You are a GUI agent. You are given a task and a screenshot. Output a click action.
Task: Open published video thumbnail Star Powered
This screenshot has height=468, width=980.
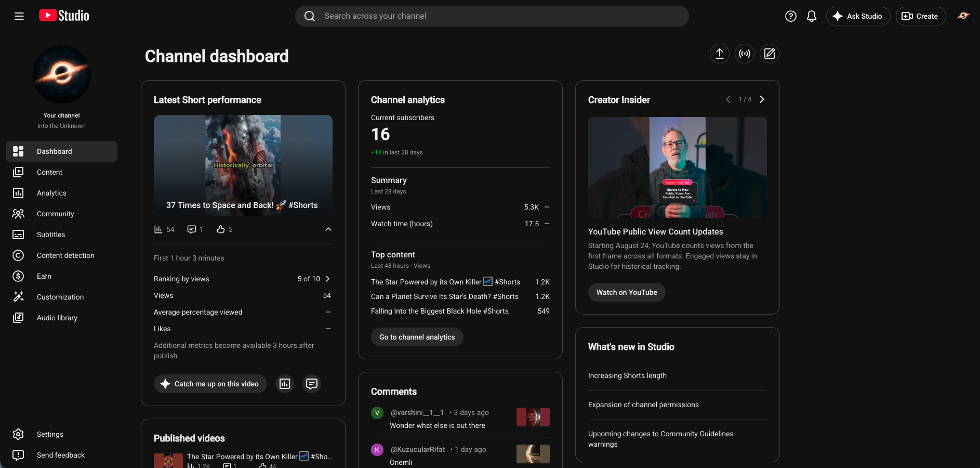pos(168,461)
